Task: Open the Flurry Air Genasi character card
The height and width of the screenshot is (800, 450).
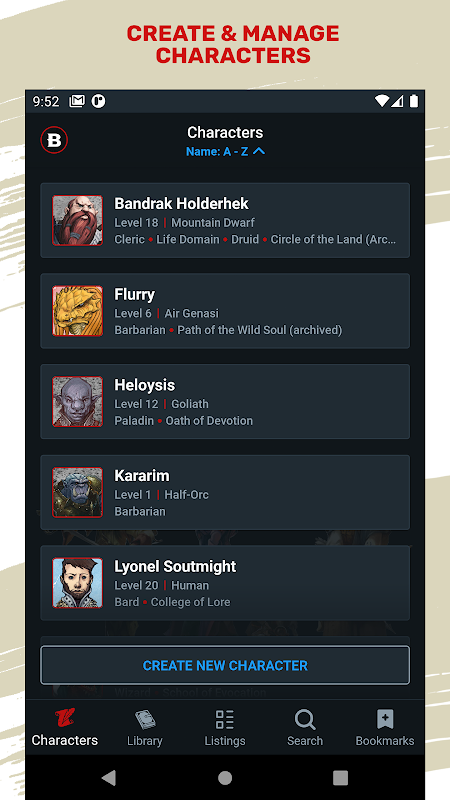Action: pyautogui.click(x=225, y=311)
